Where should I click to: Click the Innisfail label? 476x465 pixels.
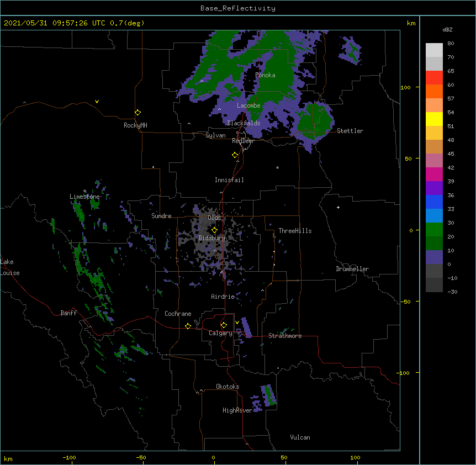[229, 180]
